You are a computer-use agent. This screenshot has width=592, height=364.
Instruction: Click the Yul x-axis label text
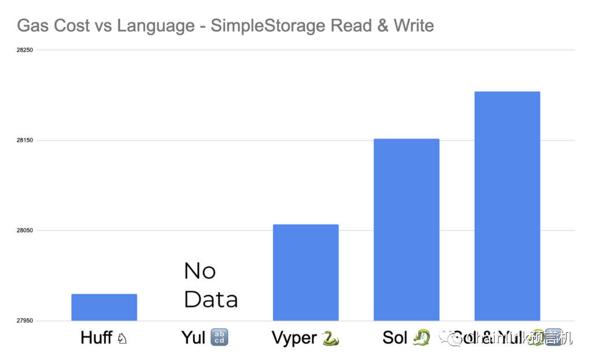[x=193, y=337]
